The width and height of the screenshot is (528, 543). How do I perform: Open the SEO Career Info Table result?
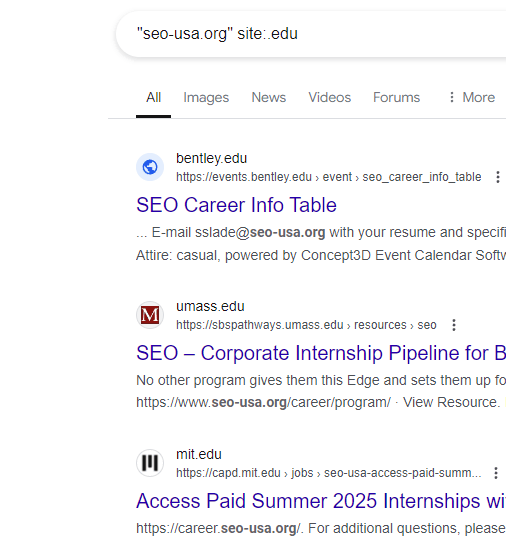[236, 205]
